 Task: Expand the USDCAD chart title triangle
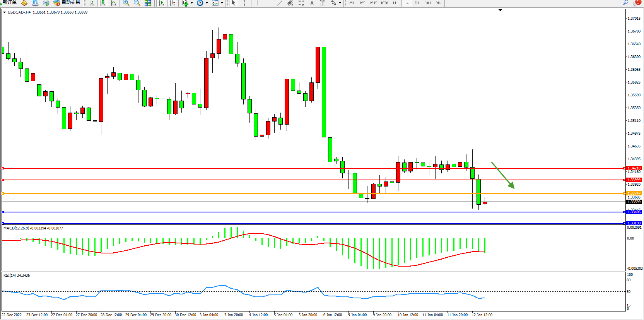(4, 12)
